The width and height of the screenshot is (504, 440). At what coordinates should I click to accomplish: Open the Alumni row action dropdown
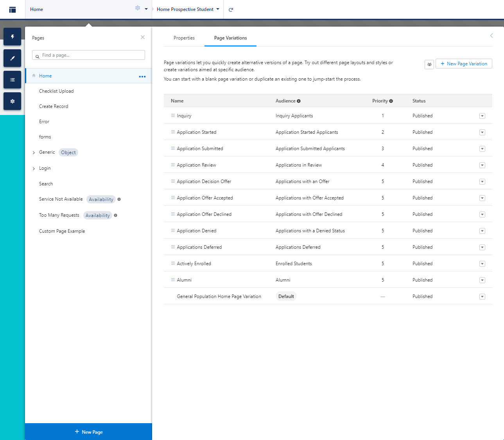[x=482, y=280]
